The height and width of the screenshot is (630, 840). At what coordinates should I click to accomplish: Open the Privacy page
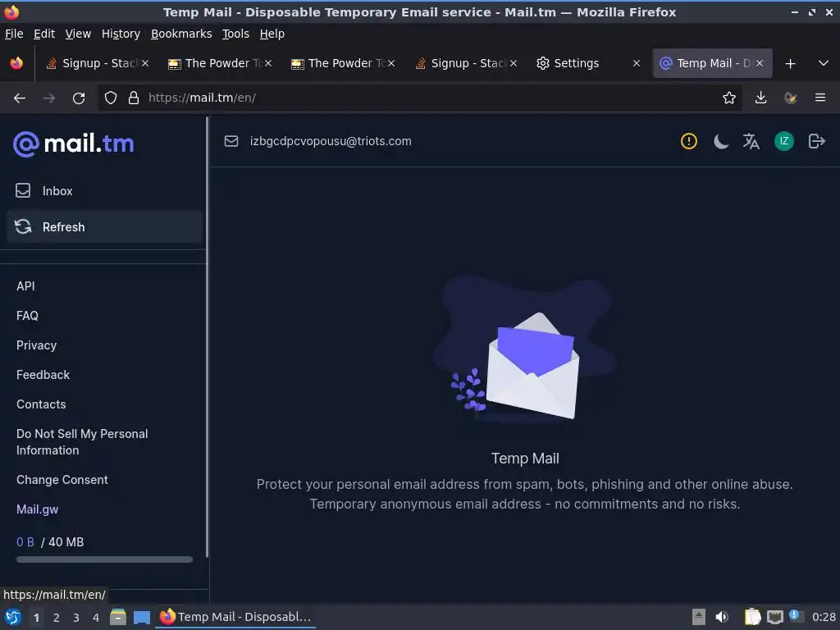point(36,345)
